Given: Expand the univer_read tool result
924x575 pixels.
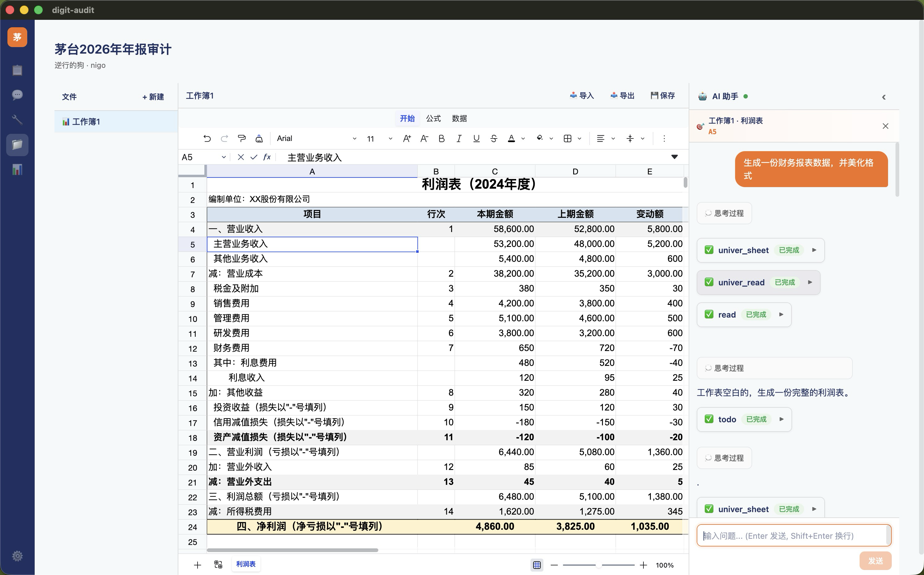Looking at the screenshot, I should pos(758,283).
